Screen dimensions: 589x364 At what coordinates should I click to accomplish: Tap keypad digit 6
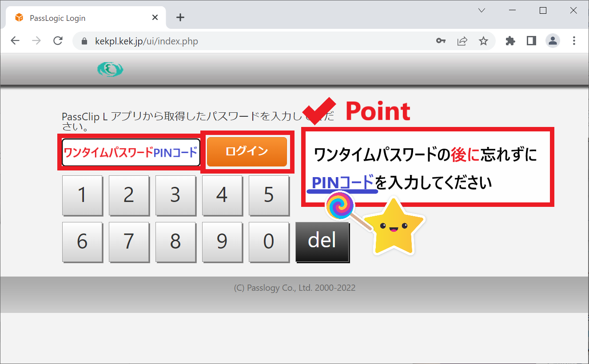(82, 242)
